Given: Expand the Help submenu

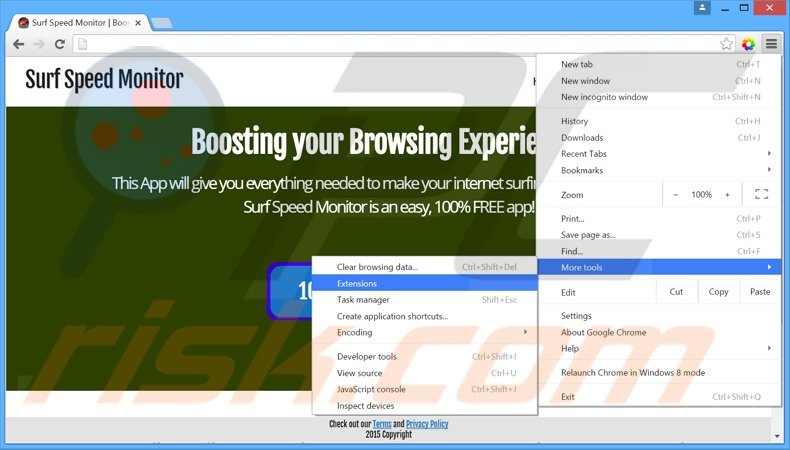Looking at the screenshot, I should [x=660, y=348].
